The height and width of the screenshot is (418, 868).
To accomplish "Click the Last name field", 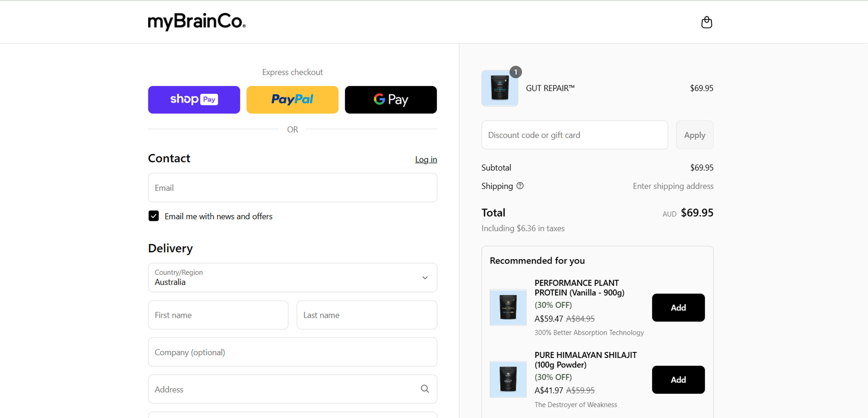I will (367, 315).
